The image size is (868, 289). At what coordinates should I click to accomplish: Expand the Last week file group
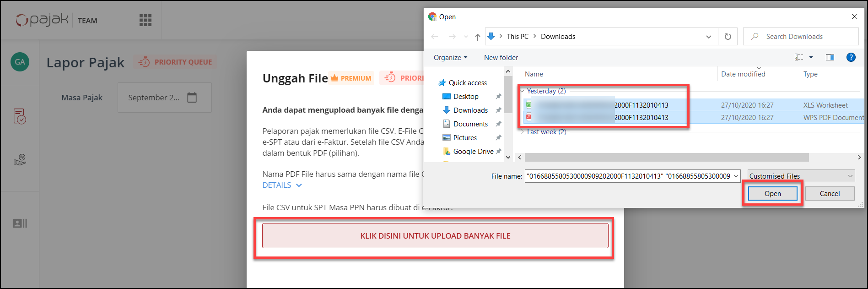523,132
